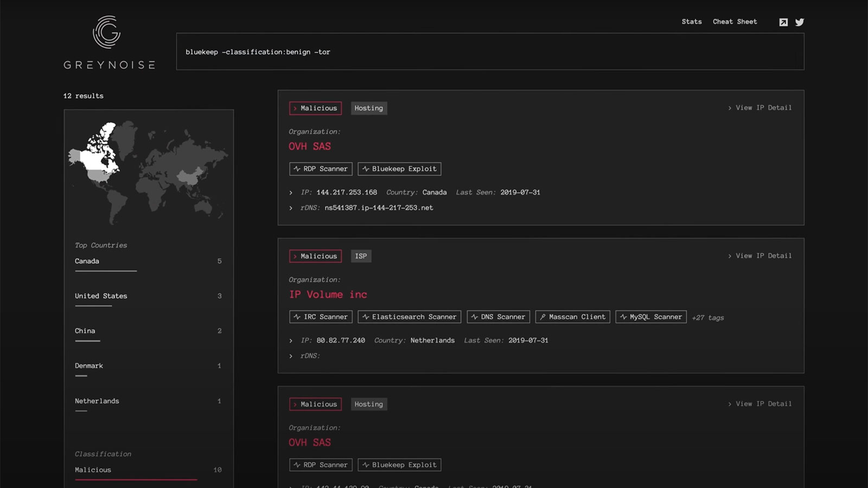Click Malicious tag on third OVH SAS card
Screen dimensions: 868x488
(315, 404)
